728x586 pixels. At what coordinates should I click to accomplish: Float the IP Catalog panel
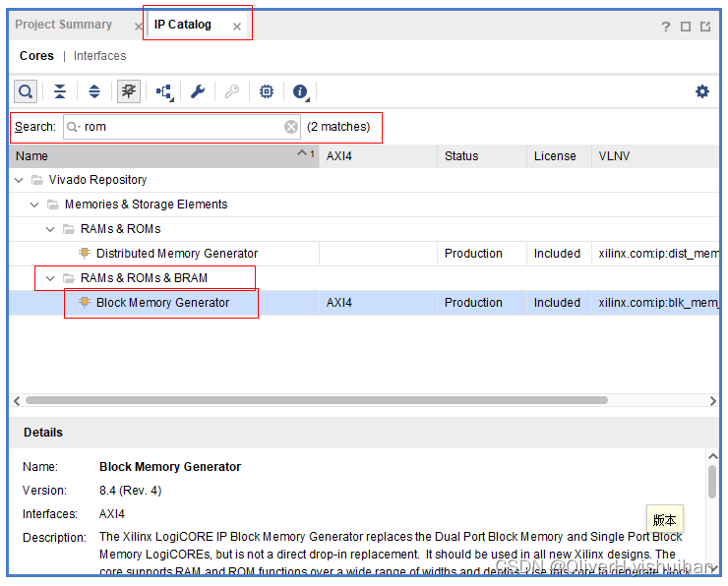pos(705,27)
